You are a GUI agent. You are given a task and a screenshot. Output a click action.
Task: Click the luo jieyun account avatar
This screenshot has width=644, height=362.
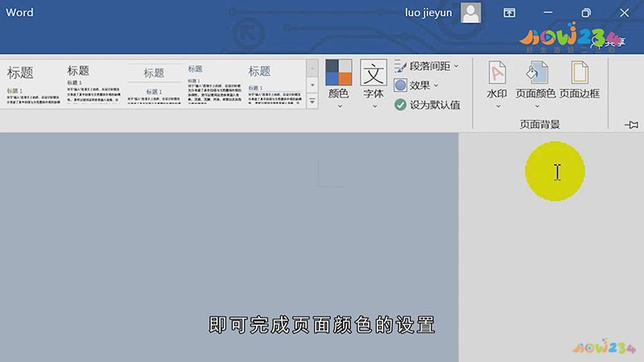471,13
